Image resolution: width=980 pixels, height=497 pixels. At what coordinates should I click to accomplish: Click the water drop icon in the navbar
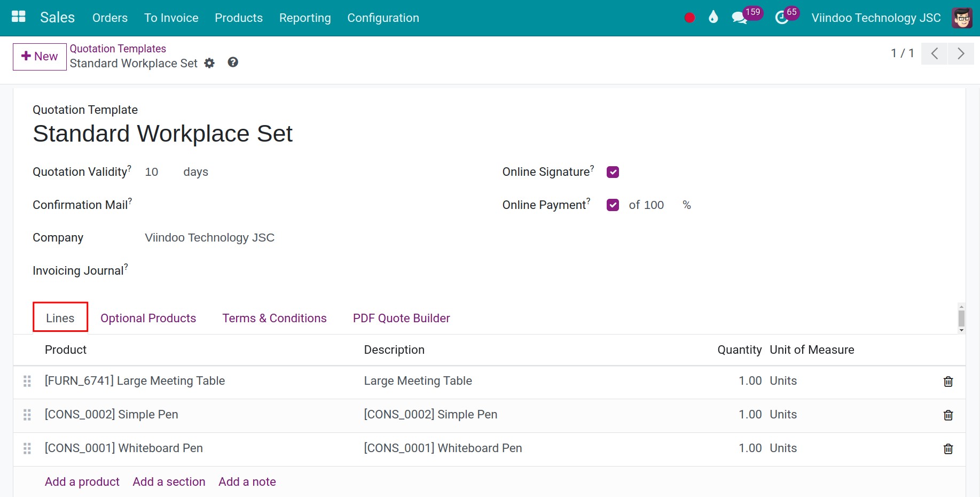click(713, 17)
